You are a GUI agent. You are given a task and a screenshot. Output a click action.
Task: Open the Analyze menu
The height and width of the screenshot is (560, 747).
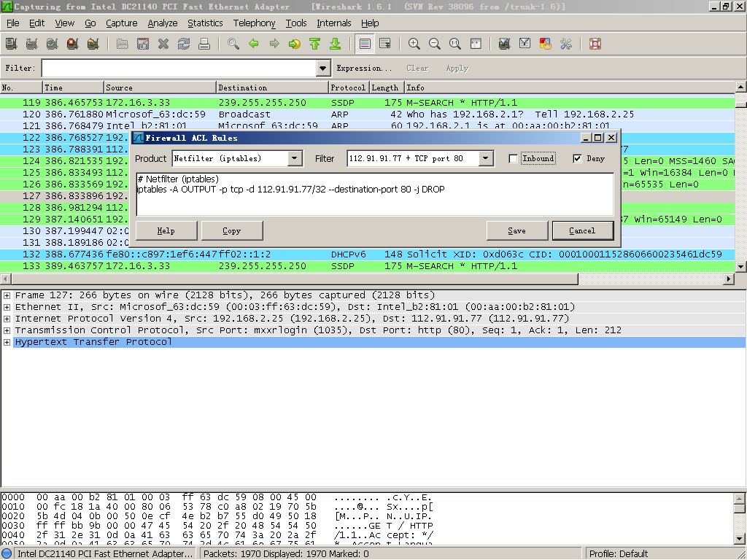[163, 23]
